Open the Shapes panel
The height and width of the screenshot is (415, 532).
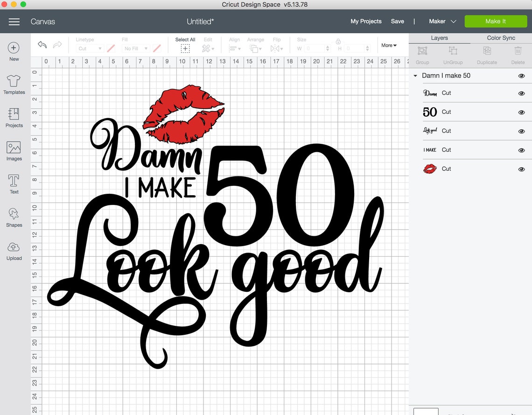click(x=14, y=217)
